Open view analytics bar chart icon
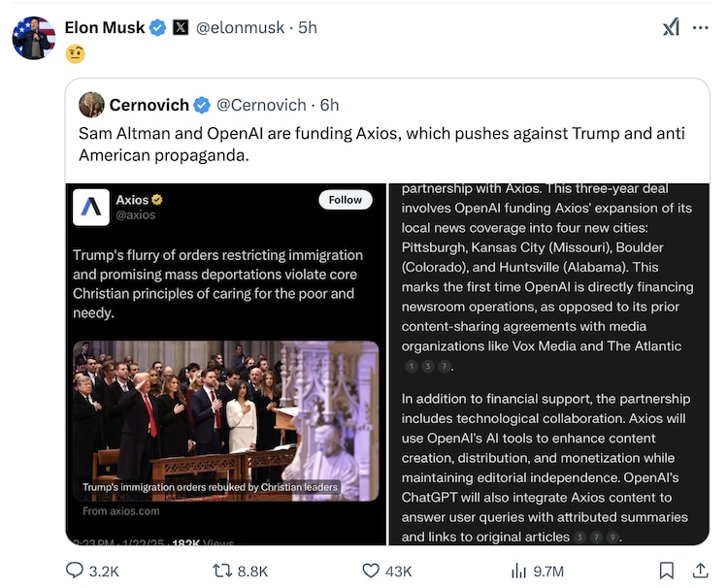Screen dimensions: 728x588 pyautogui.click(x=519, y=571)
